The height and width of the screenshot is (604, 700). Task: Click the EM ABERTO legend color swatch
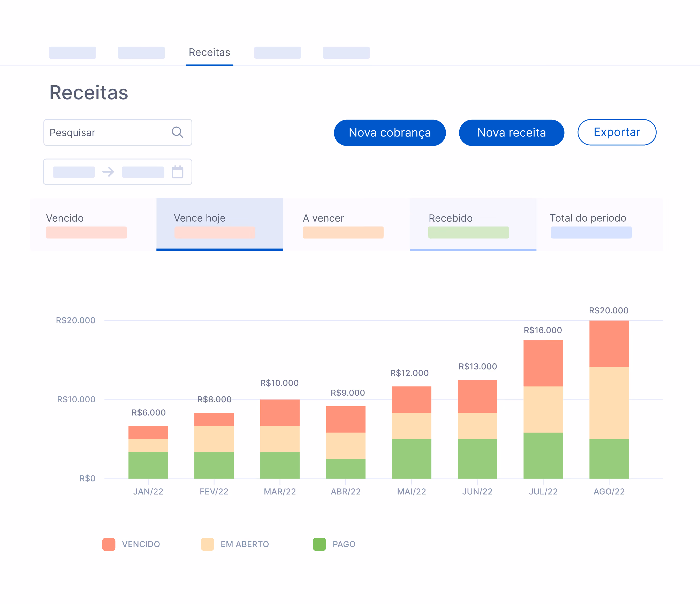click(207, 544)
